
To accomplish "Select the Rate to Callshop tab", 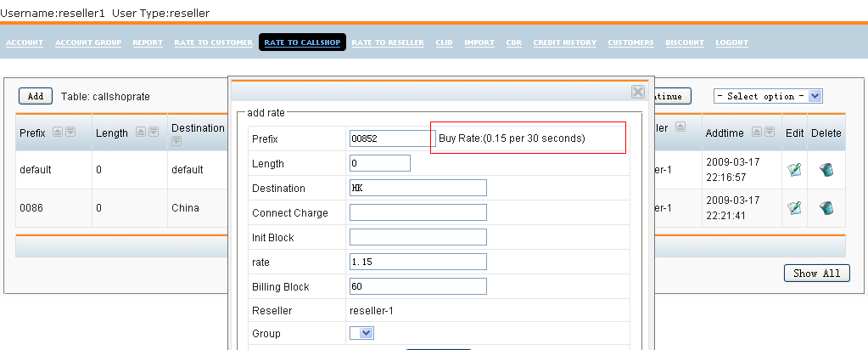I will 302,42.
